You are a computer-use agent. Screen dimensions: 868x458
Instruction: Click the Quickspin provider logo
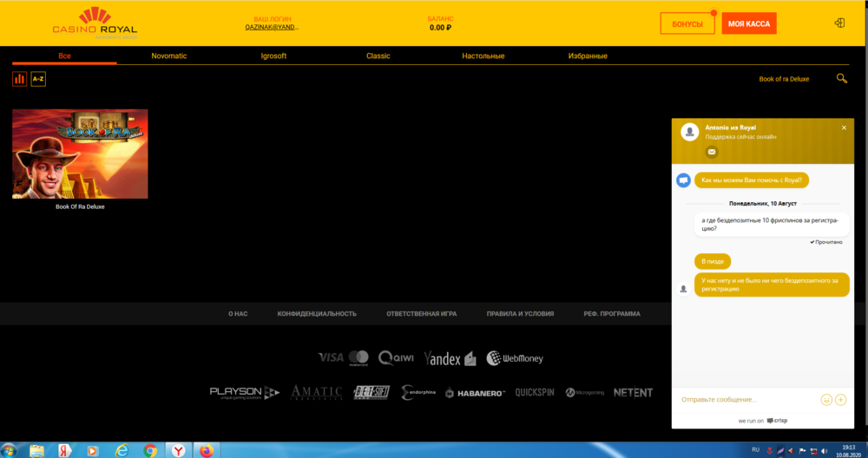coord(534,392)
